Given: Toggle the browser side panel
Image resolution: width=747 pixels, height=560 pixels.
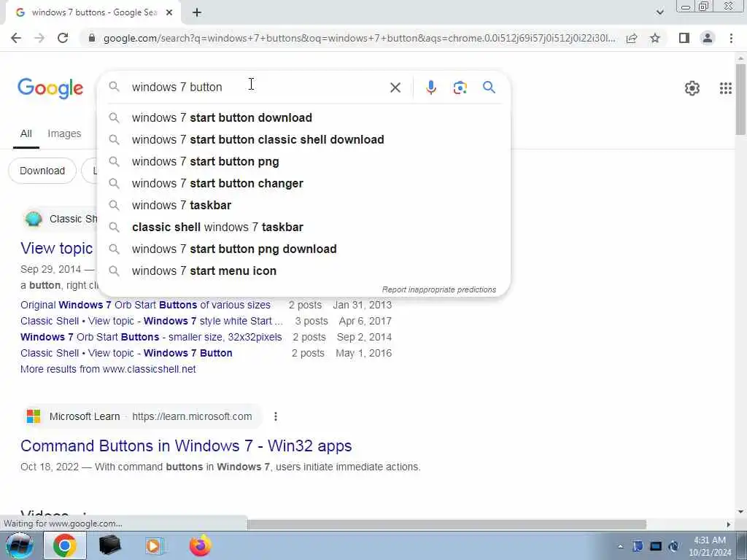Looking at the screenshot, I should click(684, 38).
